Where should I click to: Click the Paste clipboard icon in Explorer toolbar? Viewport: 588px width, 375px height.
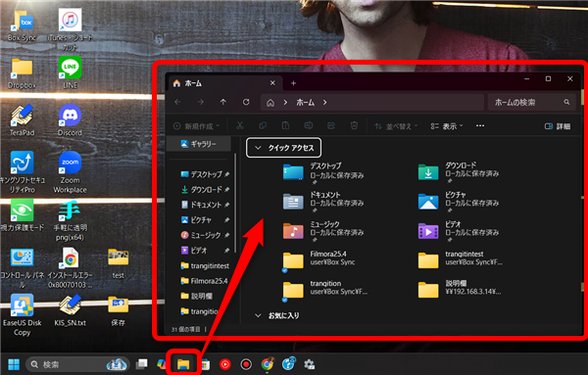(285, 126)
